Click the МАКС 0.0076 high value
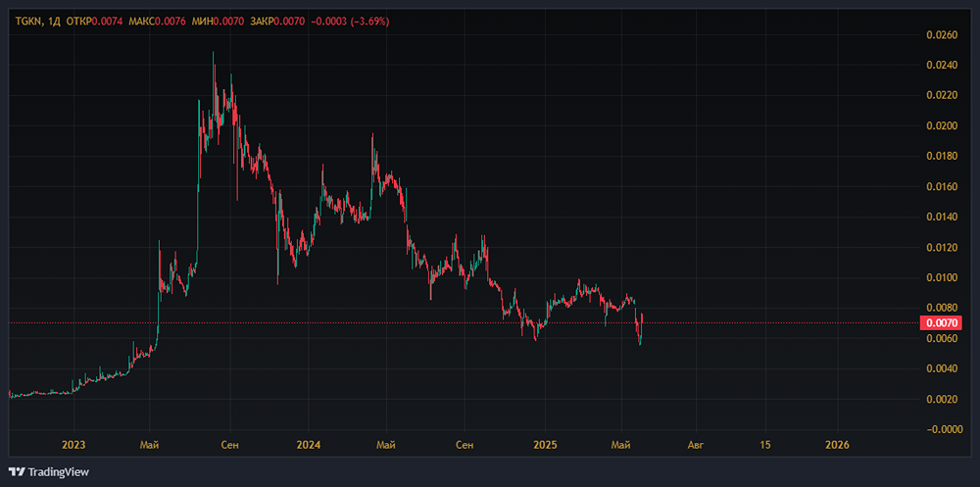Viewport: 980px width, 487px height. click(156, 22)
